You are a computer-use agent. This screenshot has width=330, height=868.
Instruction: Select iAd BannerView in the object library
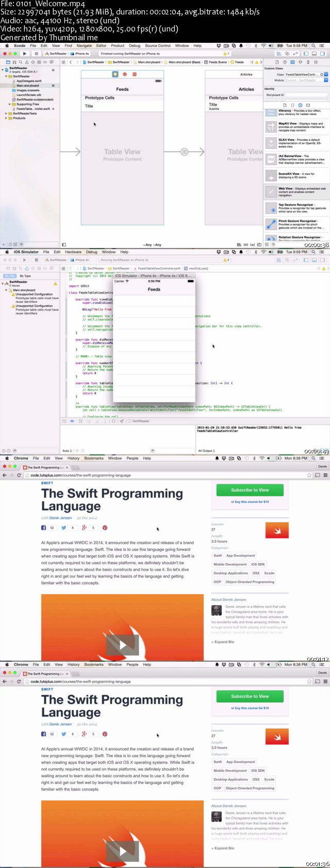coord(296,159)
